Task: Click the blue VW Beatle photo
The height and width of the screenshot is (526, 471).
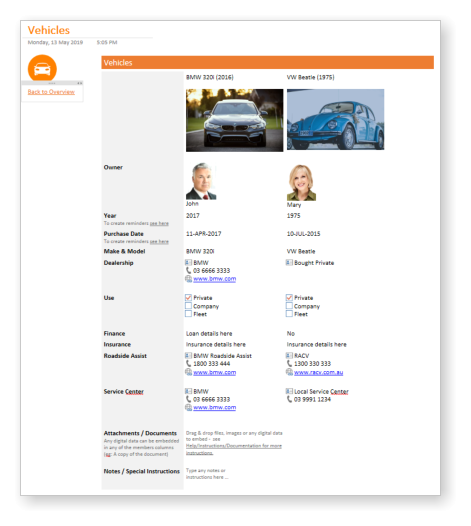Action: pos(335,119)
